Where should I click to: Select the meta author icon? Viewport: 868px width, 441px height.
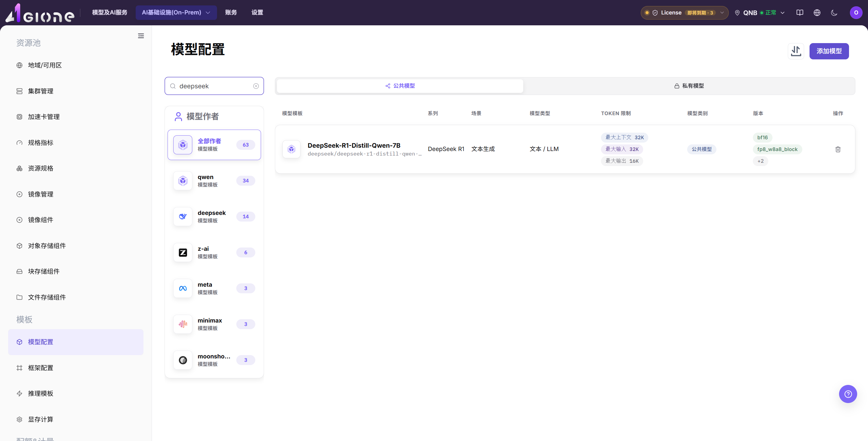coord(183,288)
